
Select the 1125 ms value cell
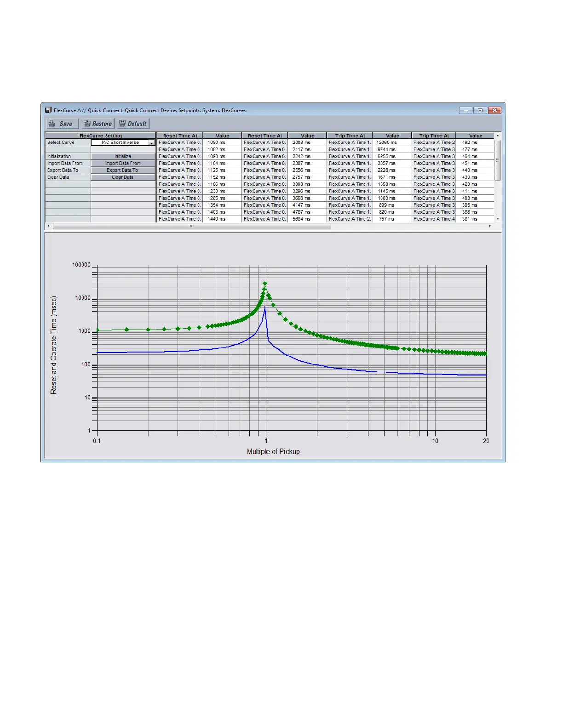click(x=222, y=170)
